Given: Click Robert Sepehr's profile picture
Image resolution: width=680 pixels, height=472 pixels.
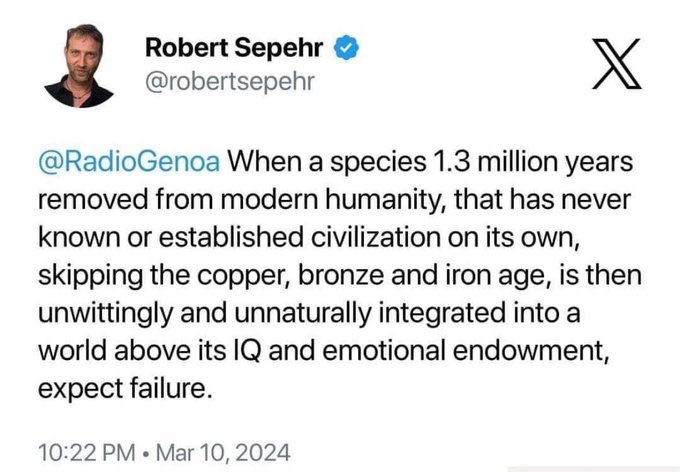Looking at the screenshot, I should (79, 67).
